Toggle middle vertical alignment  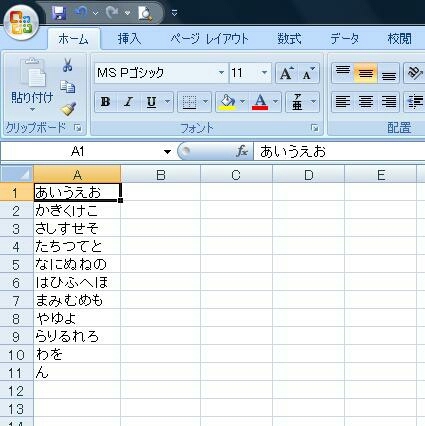tap(366, 73)
